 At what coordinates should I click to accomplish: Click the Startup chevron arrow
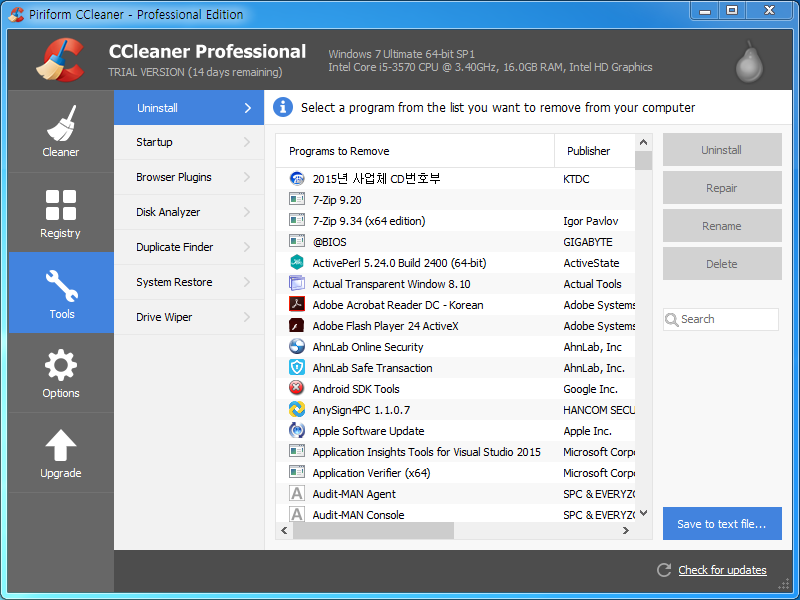pyautogui.click(x=247, y=142)
